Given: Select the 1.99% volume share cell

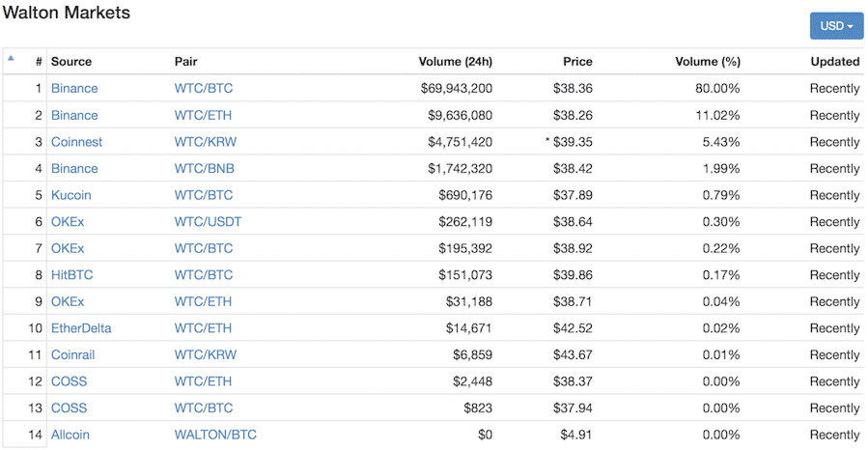Looking at the screenshot, I should tap(721, 169).
